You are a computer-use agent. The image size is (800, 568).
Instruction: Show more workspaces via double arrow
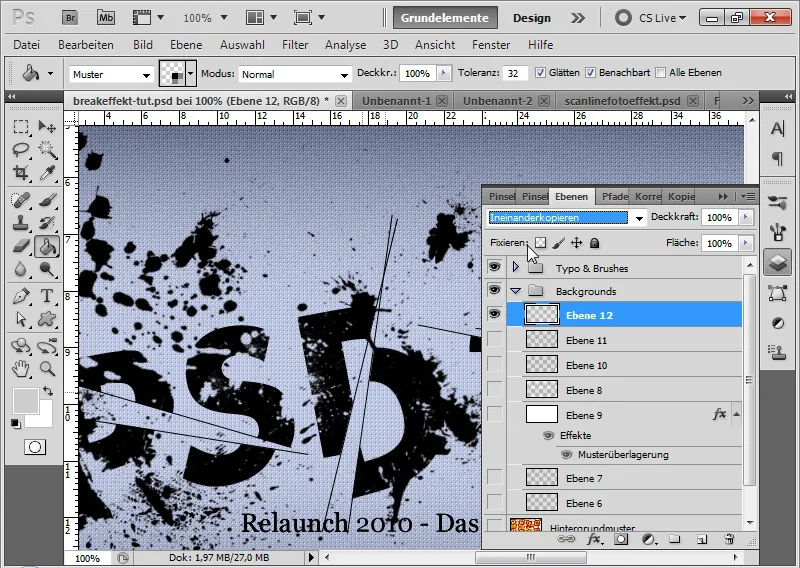coord(578,18)
